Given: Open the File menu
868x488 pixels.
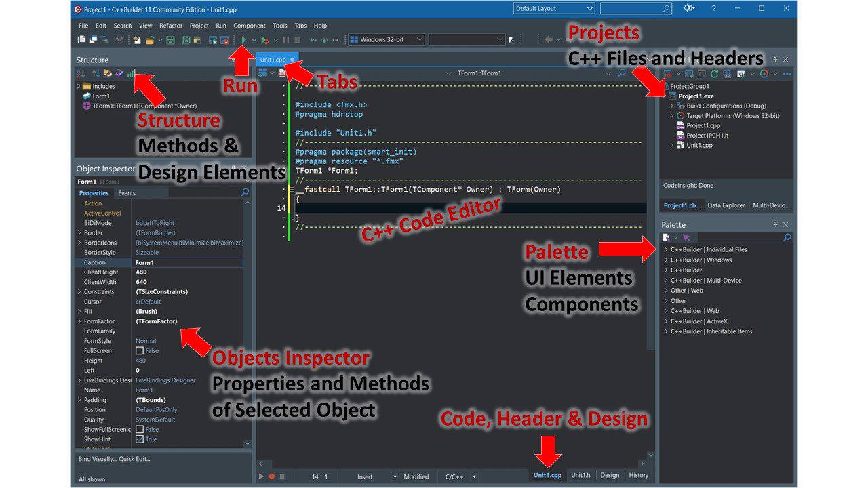Looking at the screenshot, I should 83,26.
